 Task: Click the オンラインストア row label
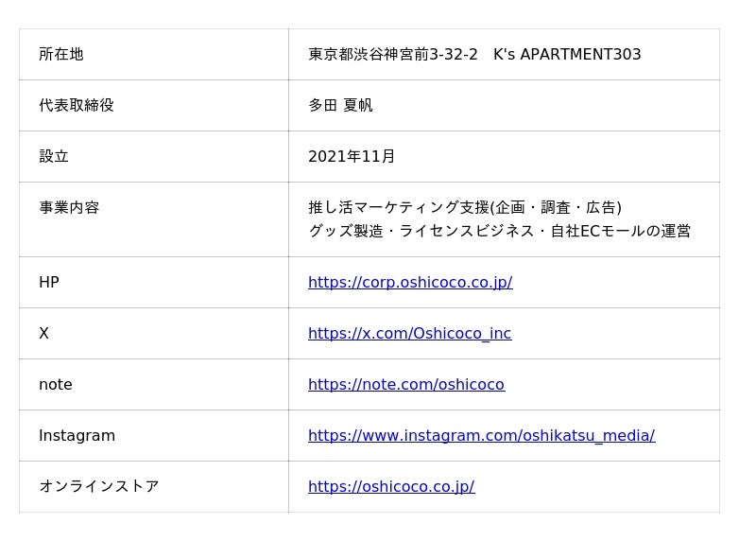(x=99, y=486)
